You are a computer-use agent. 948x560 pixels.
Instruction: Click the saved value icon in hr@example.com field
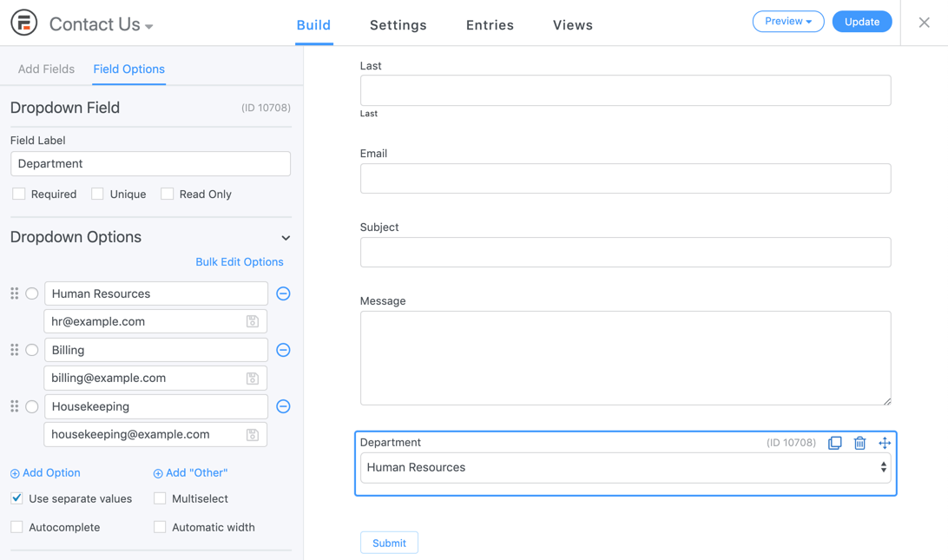click(253, 322)
